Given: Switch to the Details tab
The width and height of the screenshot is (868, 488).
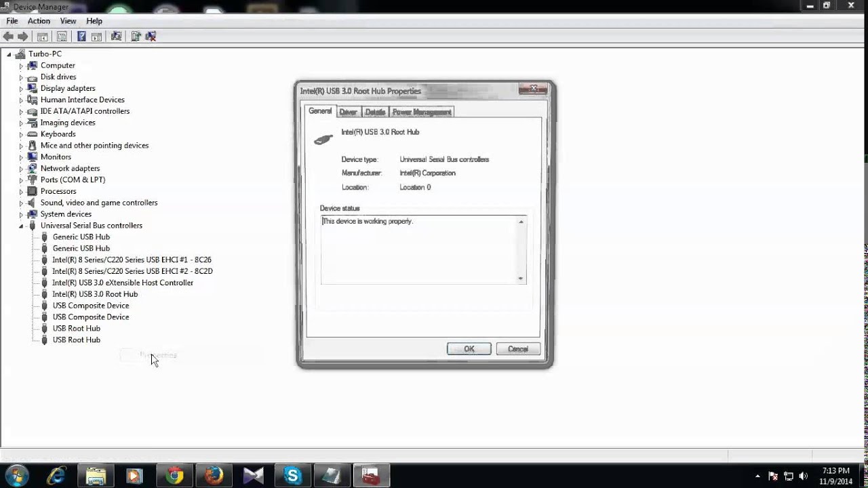Looking at the screenshot, I should click(375, 112).
